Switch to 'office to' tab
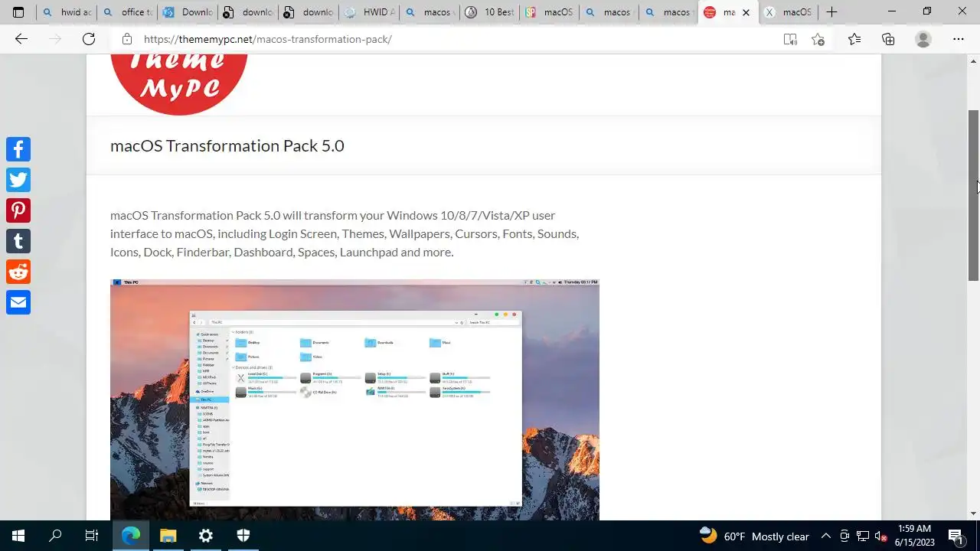The width and height of the screenshot is (980, 551). point(127,12)
